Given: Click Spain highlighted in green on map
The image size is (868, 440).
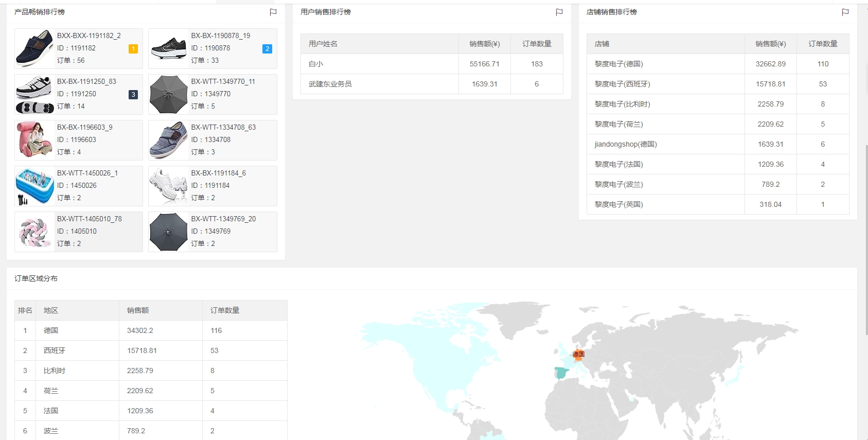Looking at the screenshot, I should tap(561, 373).
